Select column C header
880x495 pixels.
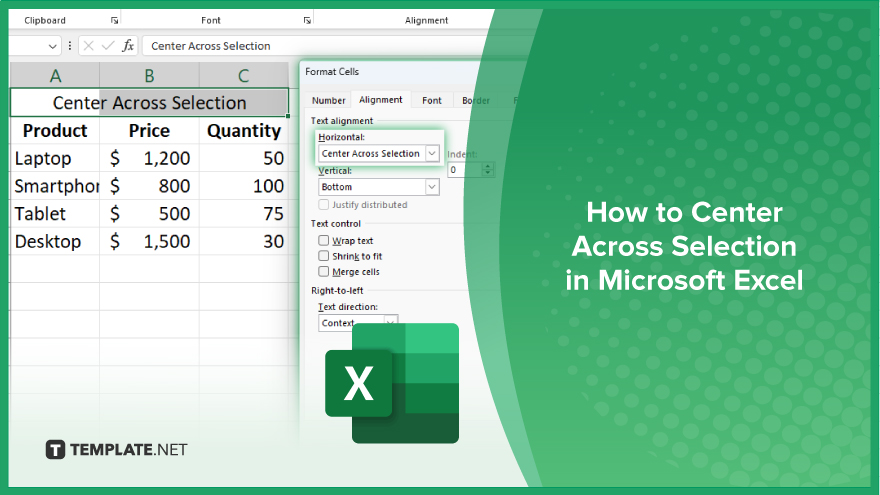(x=244, y=75)
